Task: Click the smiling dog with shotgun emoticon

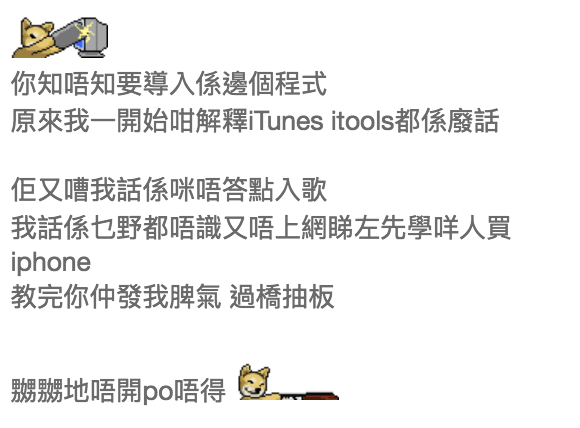Action: (288, 382)
